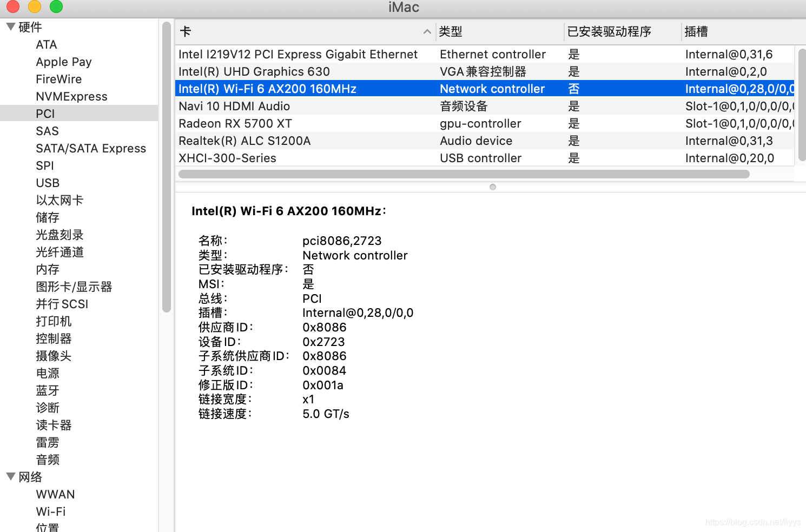Open 蓝牙 Bluetooth entry

48,390
